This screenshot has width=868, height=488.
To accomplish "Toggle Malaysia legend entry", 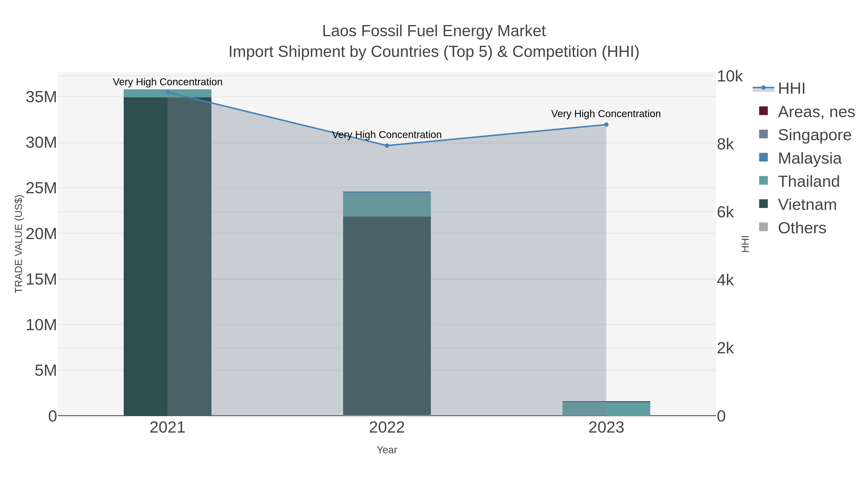I will click(800, 158).
